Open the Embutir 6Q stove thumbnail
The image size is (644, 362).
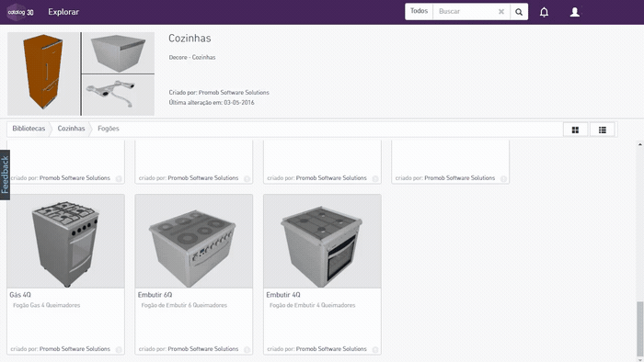point(194,241)
